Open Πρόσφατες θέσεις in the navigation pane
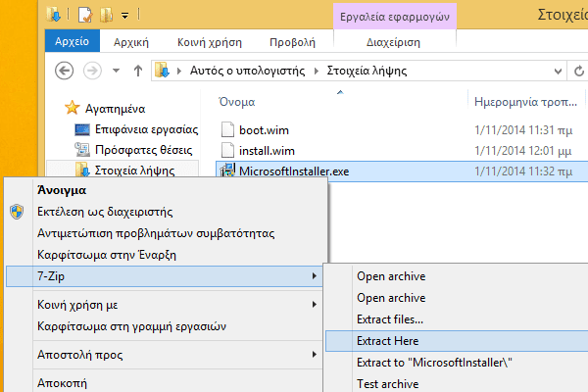This screenshot has width=588, height=392. pos(133,150)
